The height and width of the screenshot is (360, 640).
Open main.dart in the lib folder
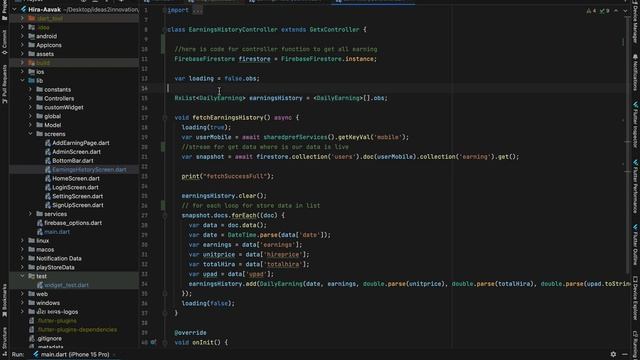(x=57, y=232)
